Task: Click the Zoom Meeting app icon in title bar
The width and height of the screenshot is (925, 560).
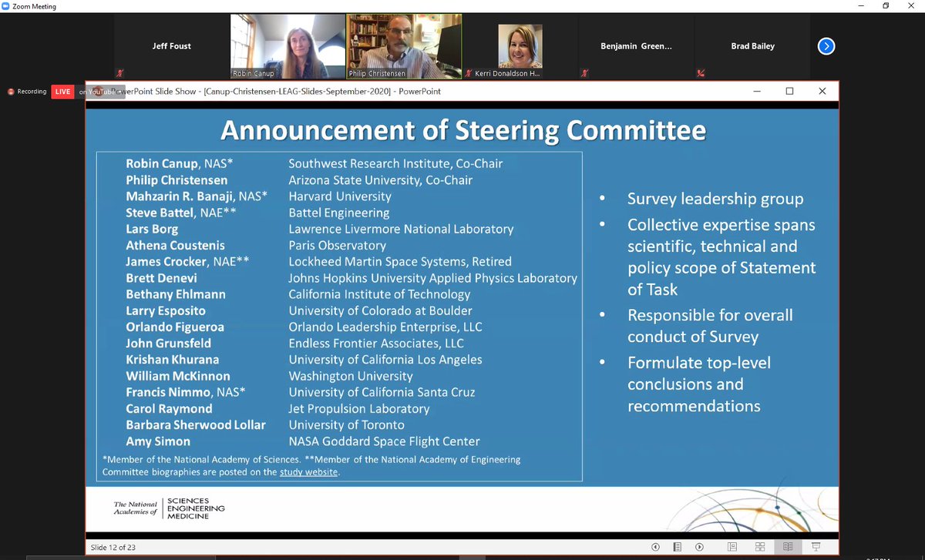Action: click(x=7, y=6)
